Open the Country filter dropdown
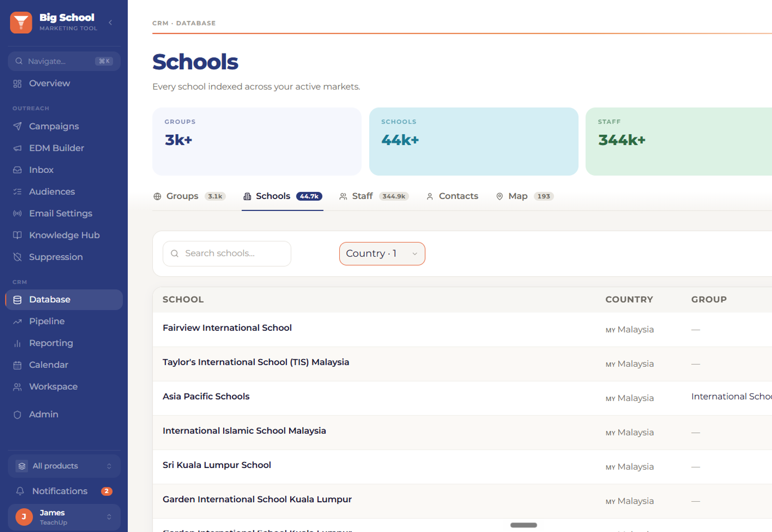The width and height of the screenshot is (772, 532). (x=382, y=254)
